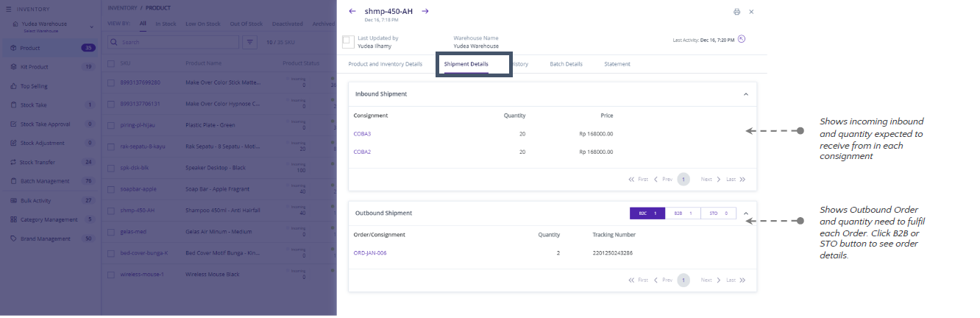Go to the next page of Inbound Shipment
This screenshot has height=318, width=980.
click(x=711, y=179)
